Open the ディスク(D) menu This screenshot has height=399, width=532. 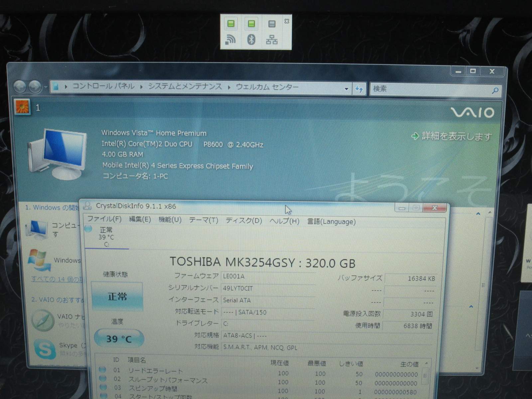244,220
